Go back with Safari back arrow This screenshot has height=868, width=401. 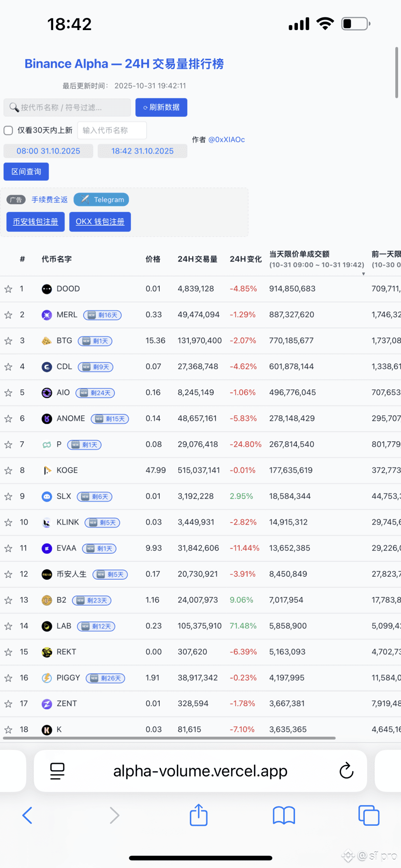point(27,815)
